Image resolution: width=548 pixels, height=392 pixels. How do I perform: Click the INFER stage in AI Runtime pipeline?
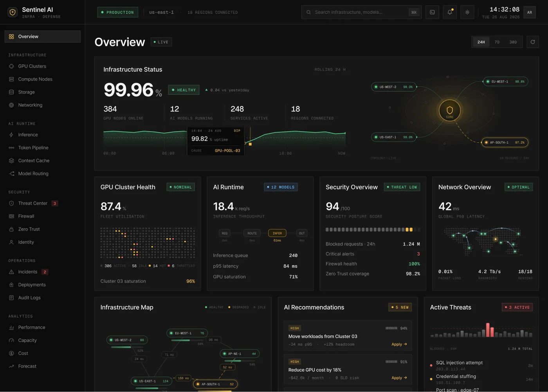277,233
